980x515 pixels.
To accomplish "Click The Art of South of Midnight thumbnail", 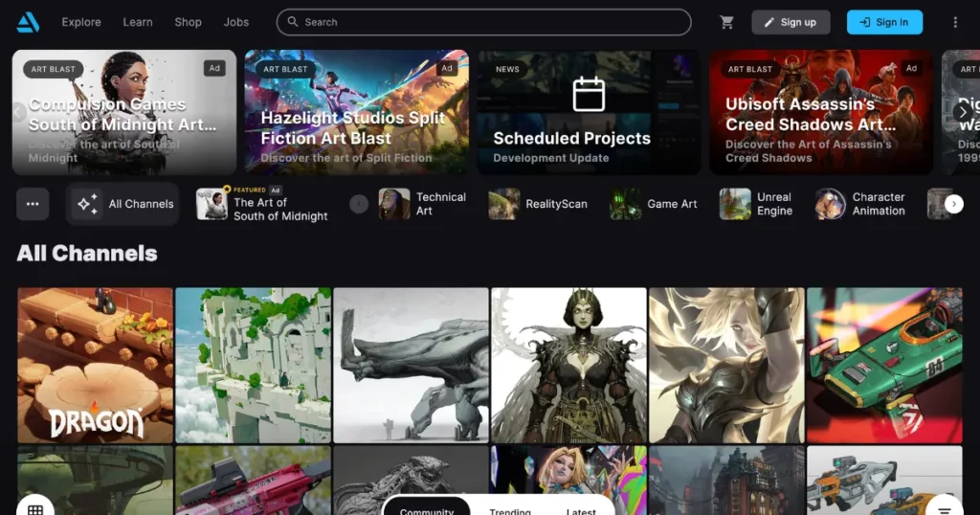I will [212, 204].
